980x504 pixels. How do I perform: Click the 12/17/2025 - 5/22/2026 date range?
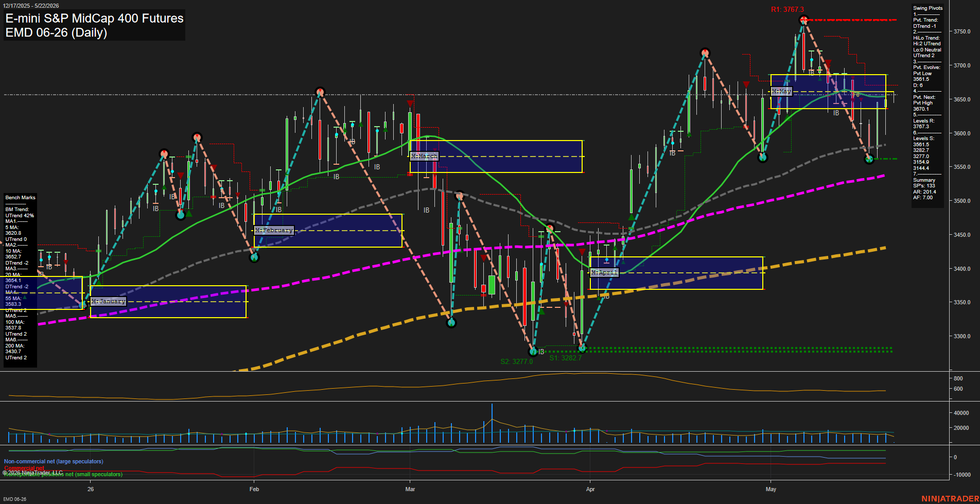point(31,6)
